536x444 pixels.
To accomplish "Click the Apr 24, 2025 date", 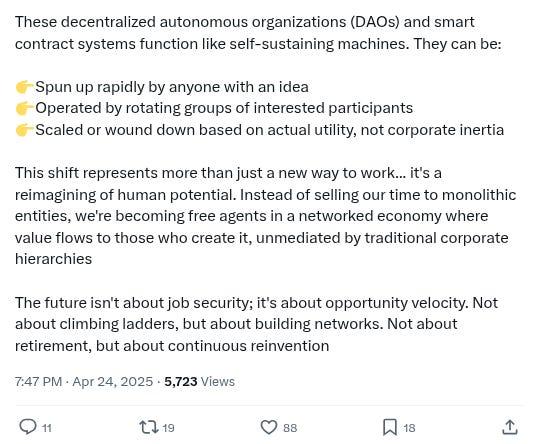I will tap(112, 381).
